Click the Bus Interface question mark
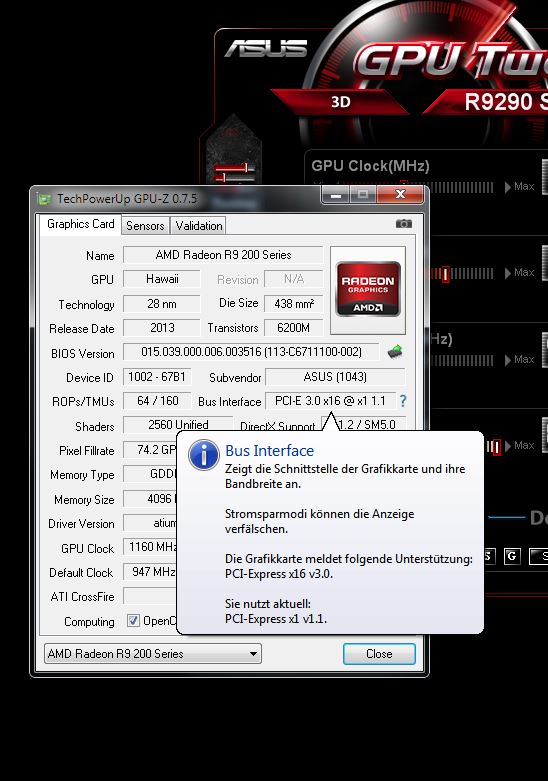 (403, 401)
